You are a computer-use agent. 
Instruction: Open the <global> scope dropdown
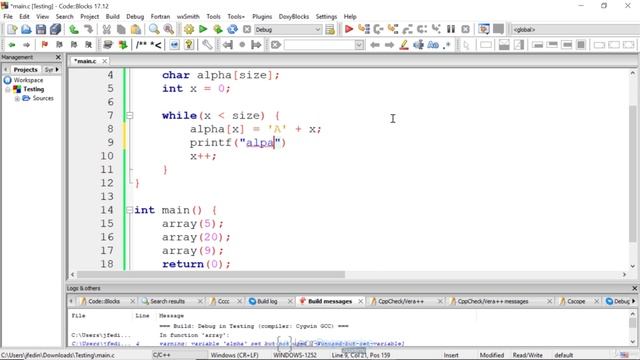[576, 29]
